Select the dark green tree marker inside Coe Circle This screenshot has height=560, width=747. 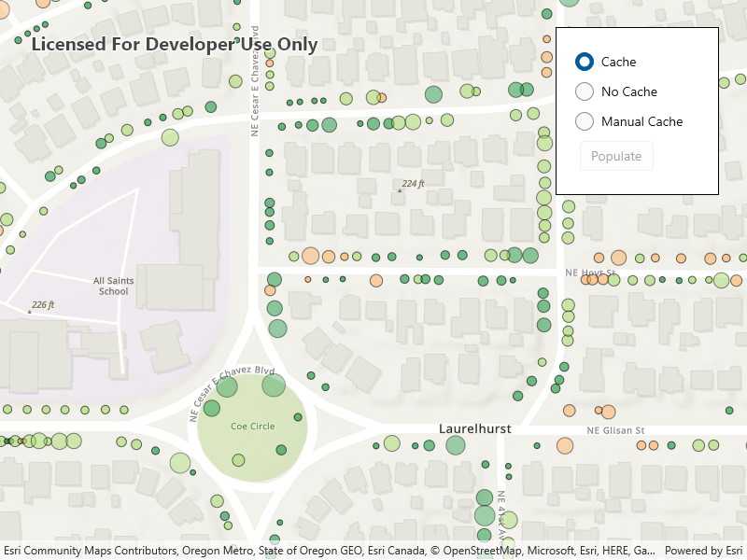281,450
